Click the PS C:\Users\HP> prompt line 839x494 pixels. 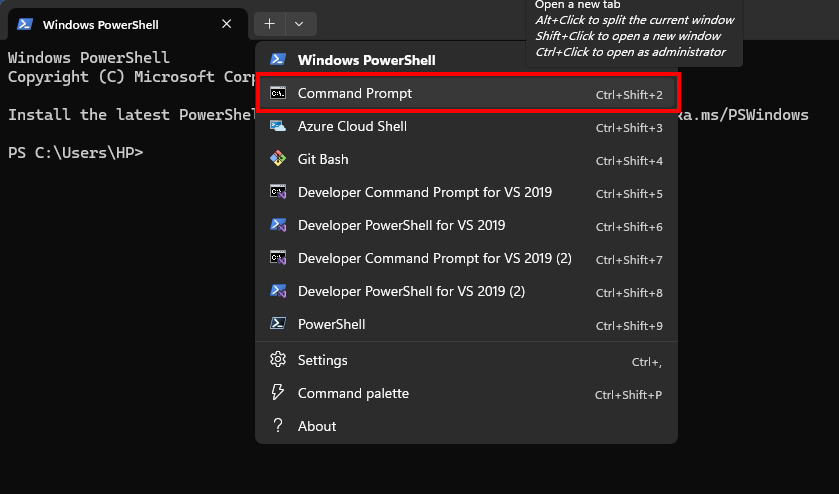75,153
